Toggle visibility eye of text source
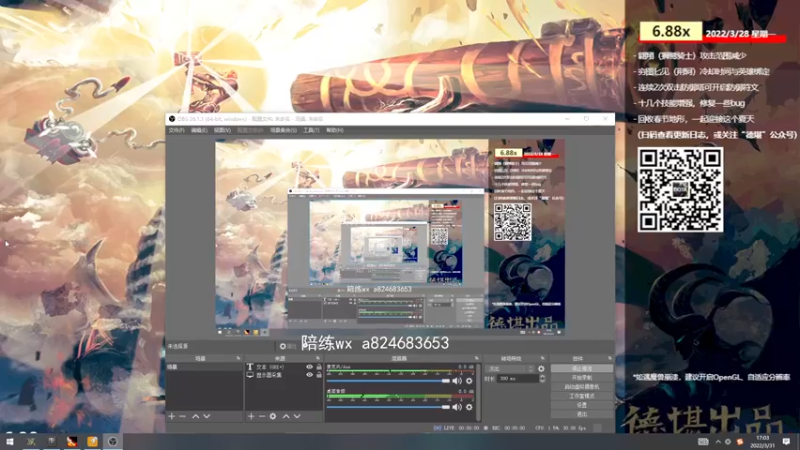The image size is (800, 450). [x=309, y=367]
